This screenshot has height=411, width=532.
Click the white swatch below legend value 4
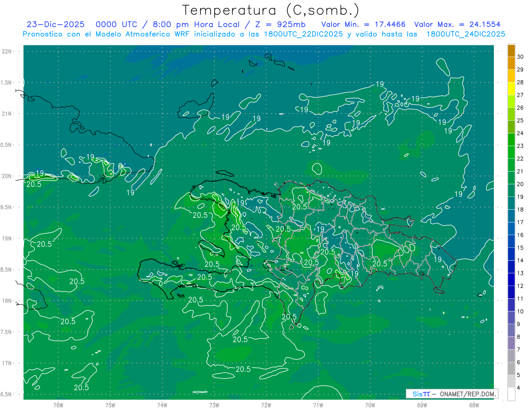click(x=511, y=394)
